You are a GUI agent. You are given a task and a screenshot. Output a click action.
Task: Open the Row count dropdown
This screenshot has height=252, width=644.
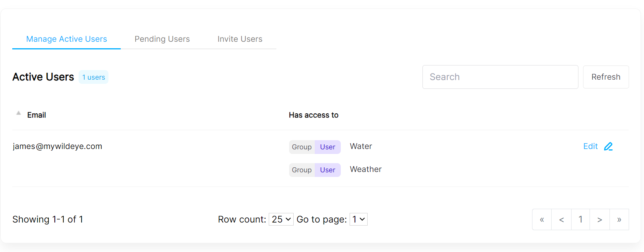tap(281, 219)
